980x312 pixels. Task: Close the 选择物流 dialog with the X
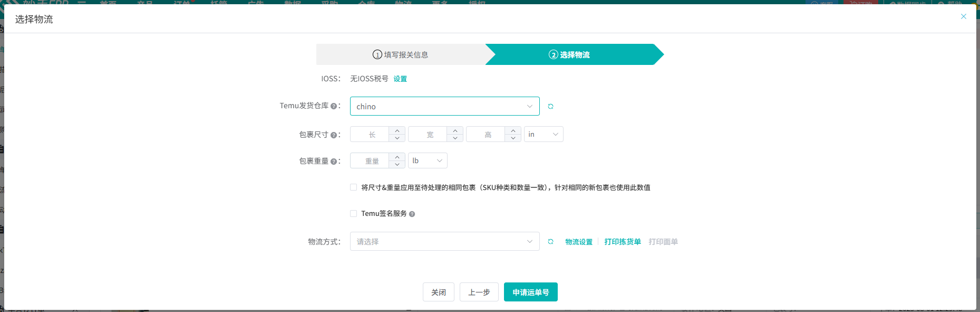click(x=963, y=16)
